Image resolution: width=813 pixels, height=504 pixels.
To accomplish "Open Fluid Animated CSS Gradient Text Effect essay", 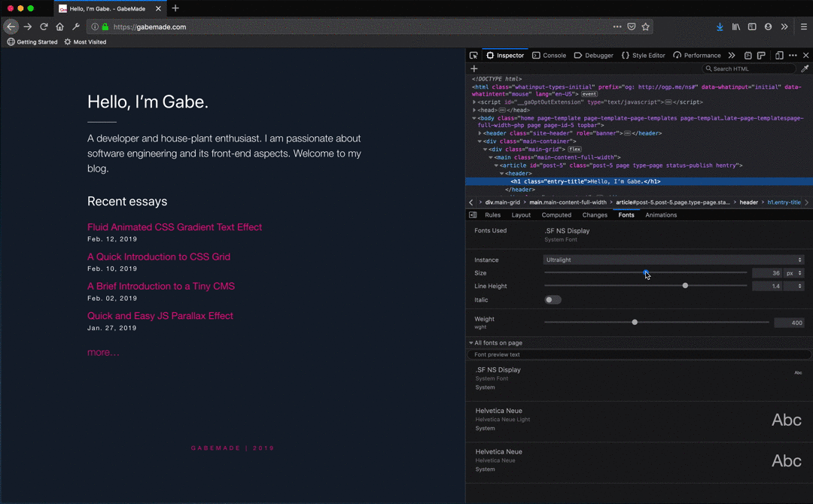I will [x=174, y=227].
